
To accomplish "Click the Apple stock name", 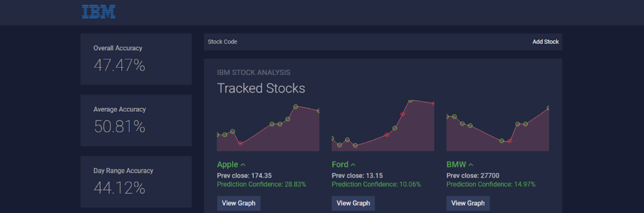I will click(227, 165).
